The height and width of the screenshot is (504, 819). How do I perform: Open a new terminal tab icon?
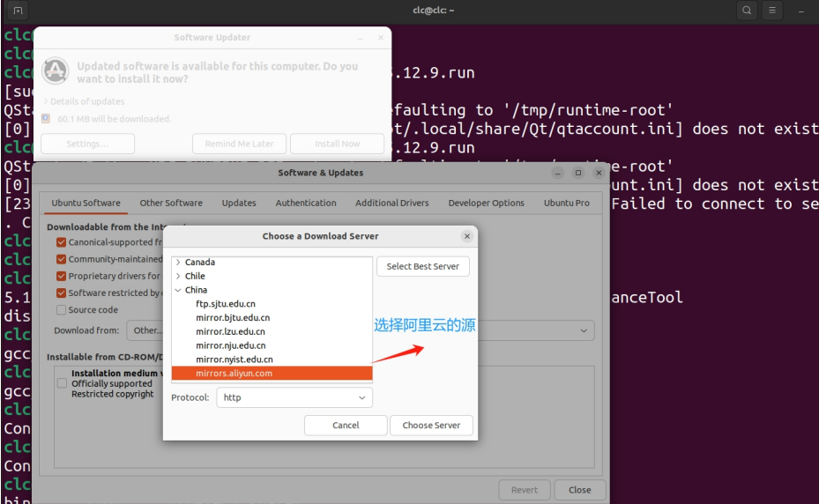click(x=18, y=11)
